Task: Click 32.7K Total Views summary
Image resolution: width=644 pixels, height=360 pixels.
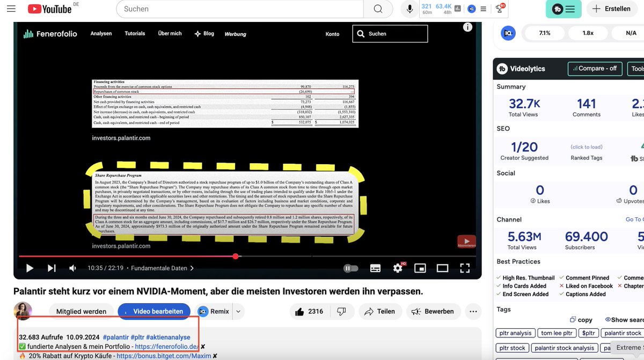Action: coord(524,107)
